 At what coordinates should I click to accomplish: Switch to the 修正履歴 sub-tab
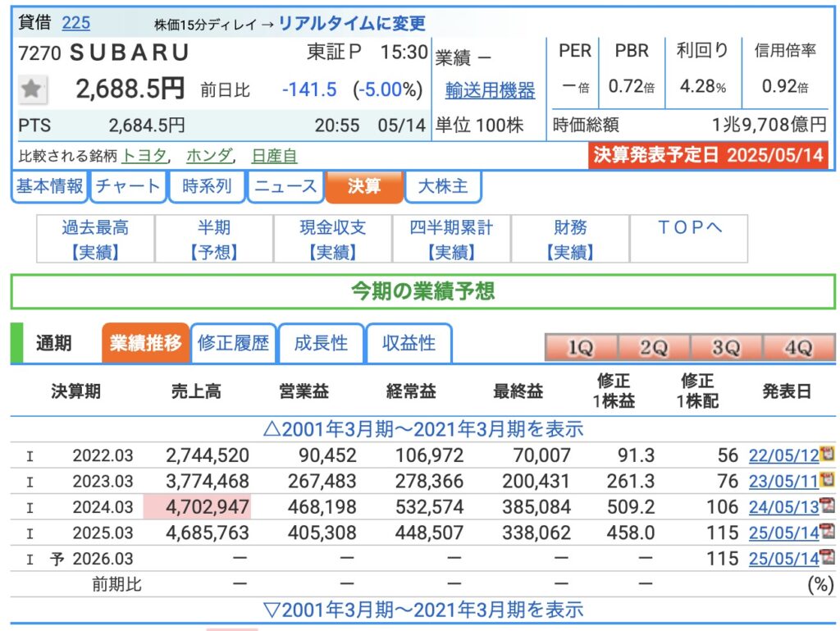(234, 343)
